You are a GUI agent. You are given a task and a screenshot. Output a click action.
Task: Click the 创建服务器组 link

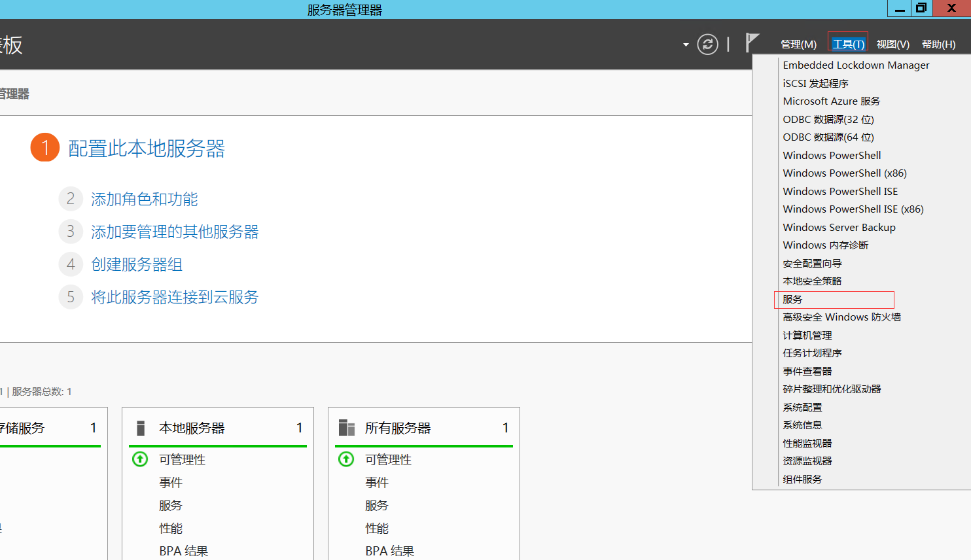pyautogui.click(x=137, y=265)
